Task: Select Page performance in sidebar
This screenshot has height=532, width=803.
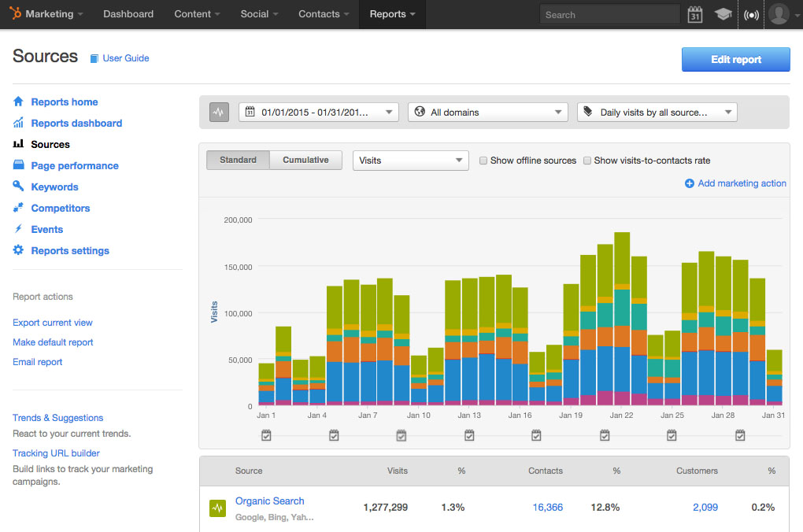Action: tap(75, 166)
